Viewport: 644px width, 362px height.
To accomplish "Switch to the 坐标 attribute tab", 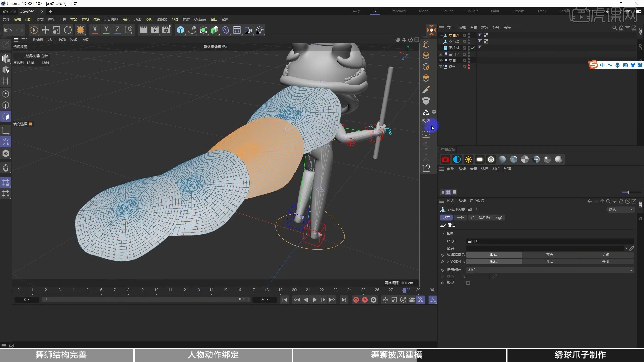I will [x=461, y=217].
